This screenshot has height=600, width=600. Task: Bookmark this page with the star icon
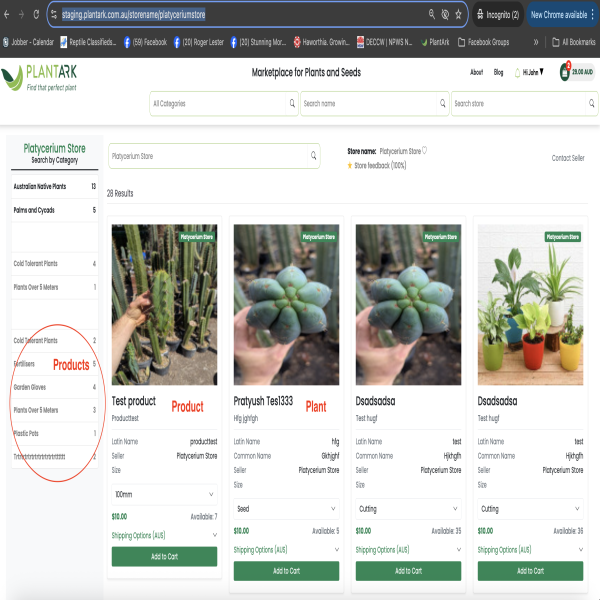pyautogui.click(x=458, y=15)
